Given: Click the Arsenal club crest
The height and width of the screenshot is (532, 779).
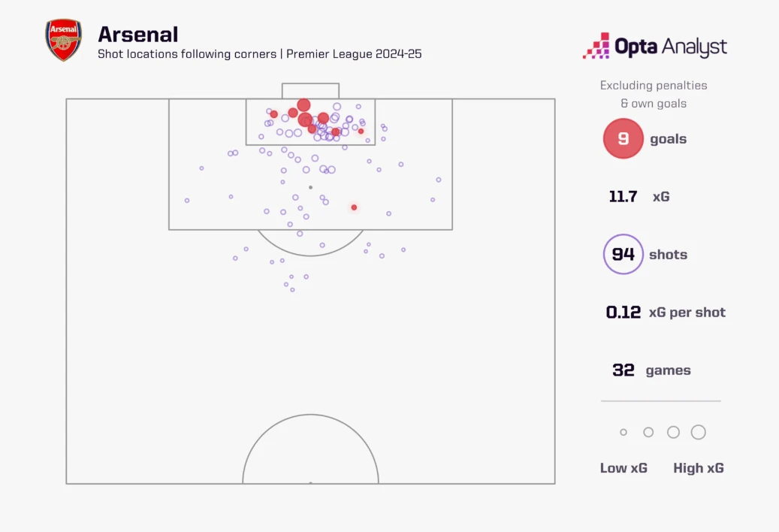Looking at the screenshot, I should [63, 41].
